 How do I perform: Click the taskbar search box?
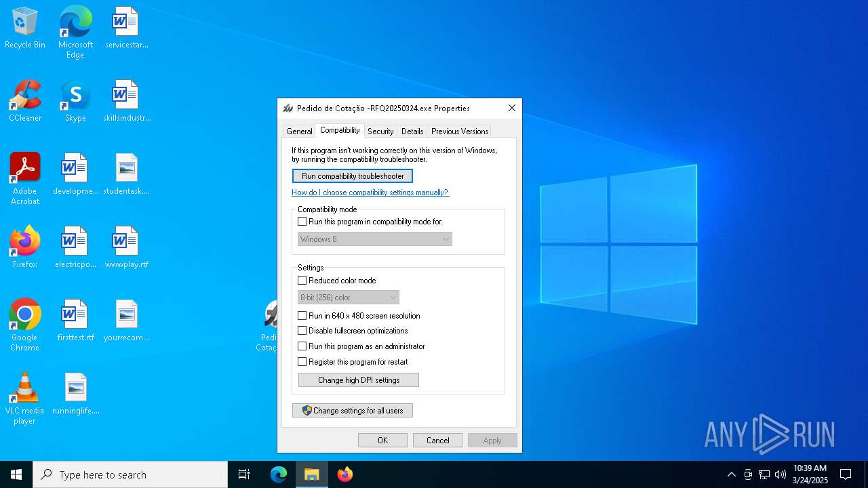tap(130, 474)
